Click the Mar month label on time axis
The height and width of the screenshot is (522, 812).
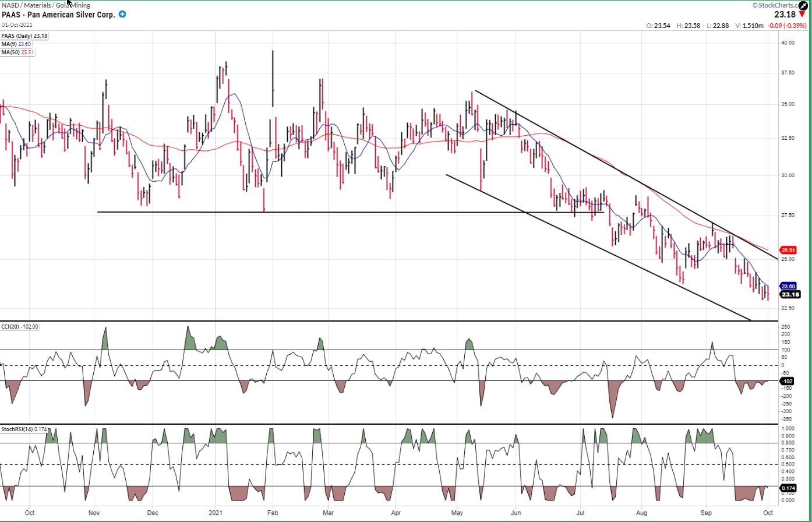329,513
